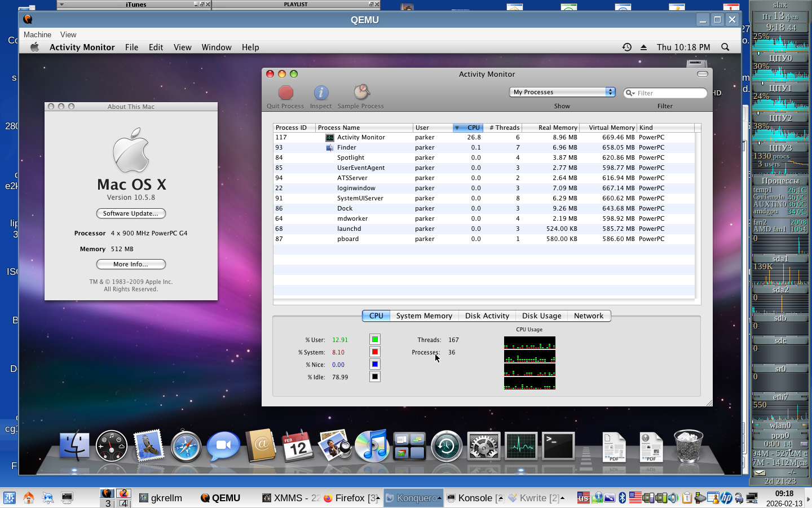Launch Mail from the Dock
This screenshot has width=812, height=508.
pos(148,446)
